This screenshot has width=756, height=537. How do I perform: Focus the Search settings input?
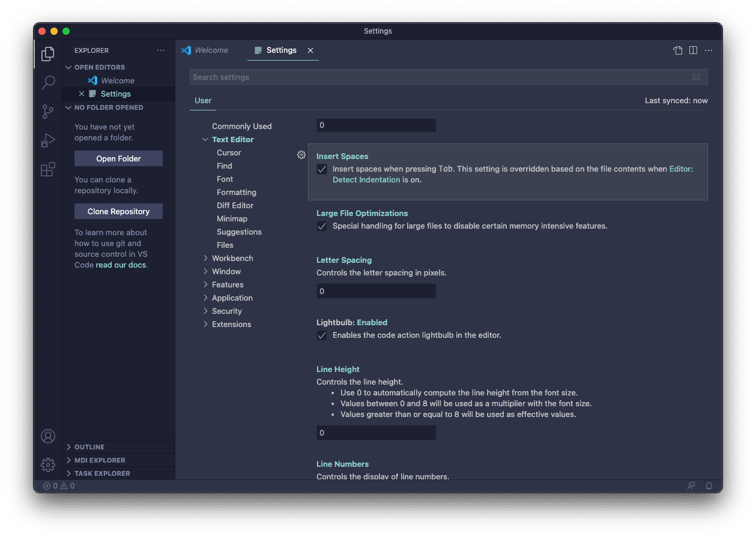pos(449,77)
